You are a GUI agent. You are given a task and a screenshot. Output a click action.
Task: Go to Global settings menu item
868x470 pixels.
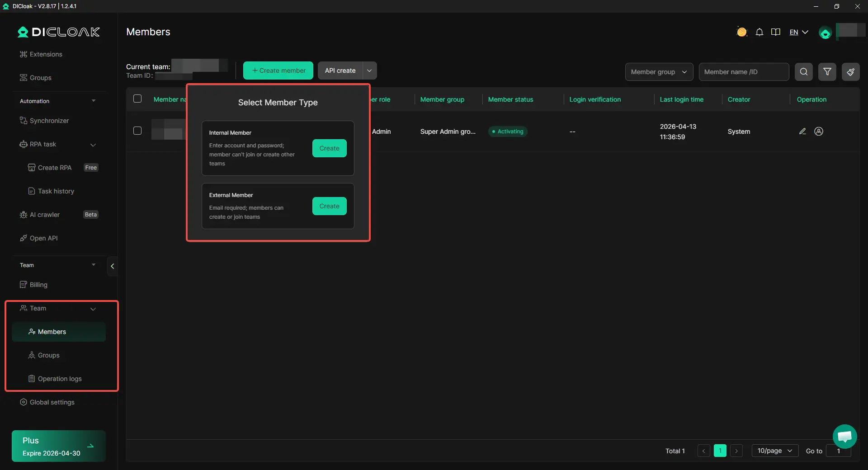tap(52, 402)
